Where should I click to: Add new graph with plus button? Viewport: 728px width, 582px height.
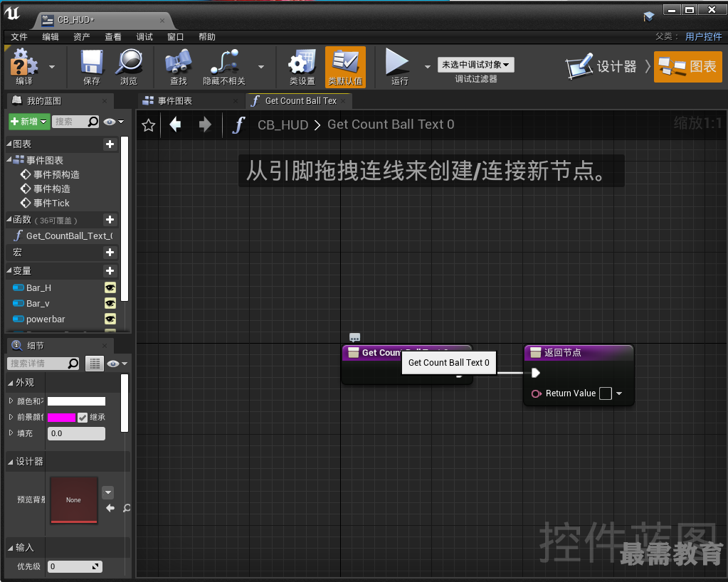click(110, 144)
